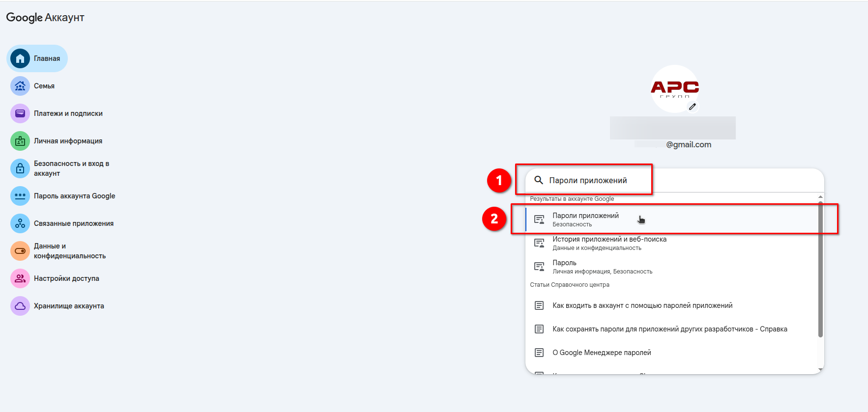The image size is (868, 412).
Task: Click the pencil edit icon on the avatar
Action: pyautogui.click(x=693, y=107)
